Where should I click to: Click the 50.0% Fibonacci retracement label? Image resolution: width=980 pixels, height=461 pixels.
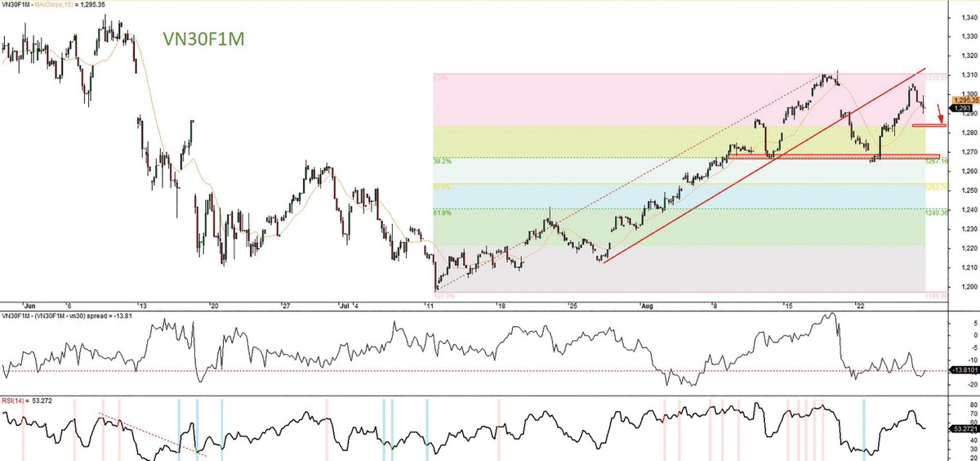(442, 187)
